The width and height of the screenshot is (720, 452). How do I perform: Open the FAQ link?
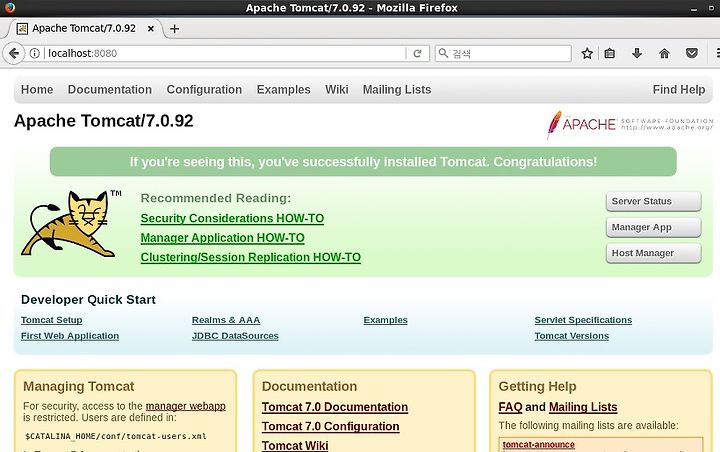point(510,407)
